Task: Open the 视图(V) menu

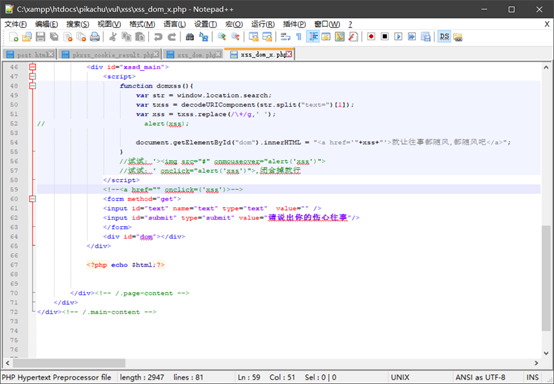Action: click(109, 24)
